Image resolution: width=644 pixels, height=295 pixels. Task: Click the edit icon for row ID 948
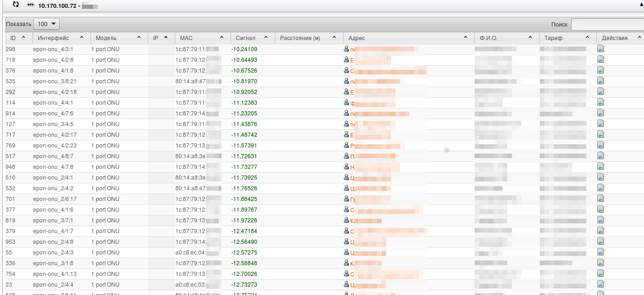point(601,166)
